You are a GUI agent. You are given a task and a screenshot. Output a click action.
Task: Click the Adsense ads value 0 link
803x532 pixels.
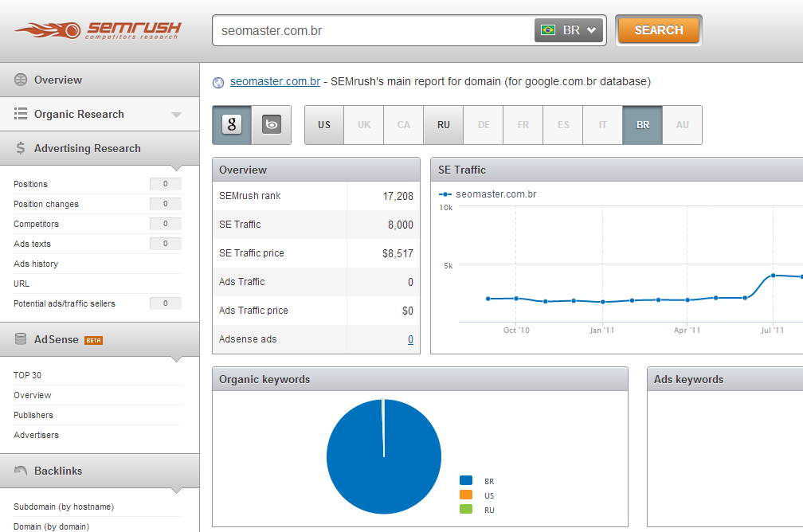411,339
